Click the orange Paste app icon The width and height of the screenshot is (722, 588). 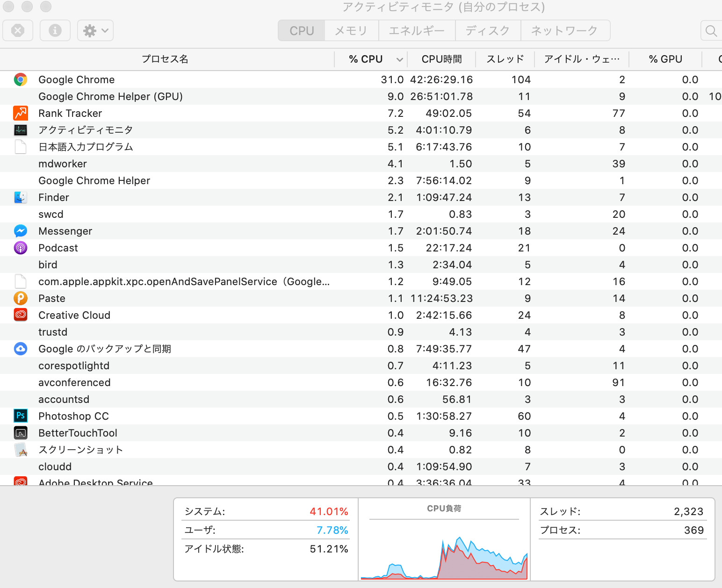click(x=21, y=298)
